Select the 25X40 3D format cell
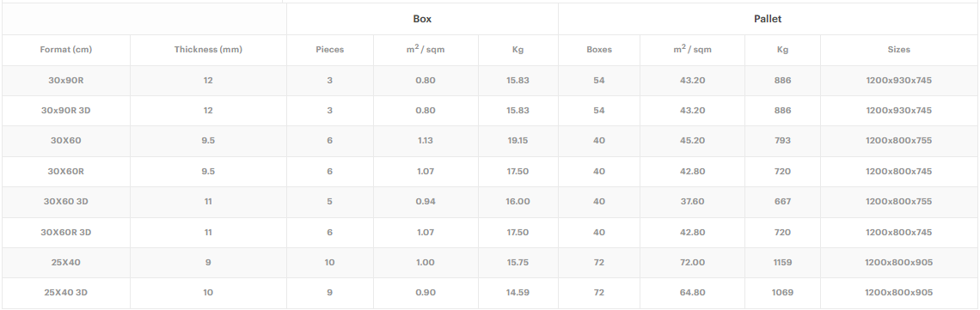The height and width of the screenshot is (310, 980). click(x=66, y=293)
